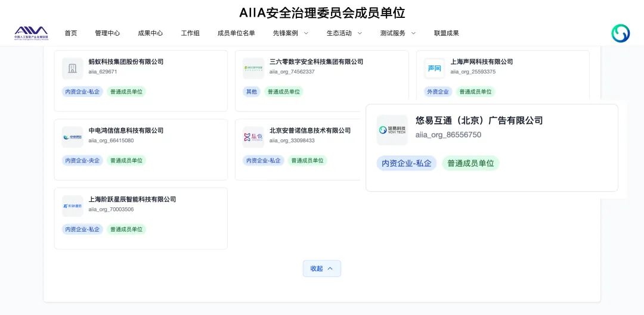Click 普通成员单位 tag on 悠易互通 card
Viewport: 644px width, 315px height.
click(x=470, y=163)
